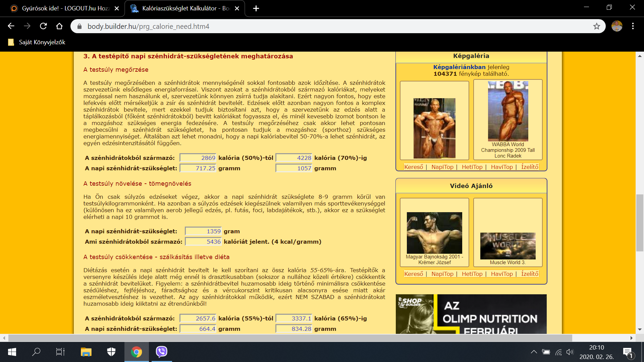Open Windows Security shield icon
The image size is (644, 362).
(x=111, y=352)
